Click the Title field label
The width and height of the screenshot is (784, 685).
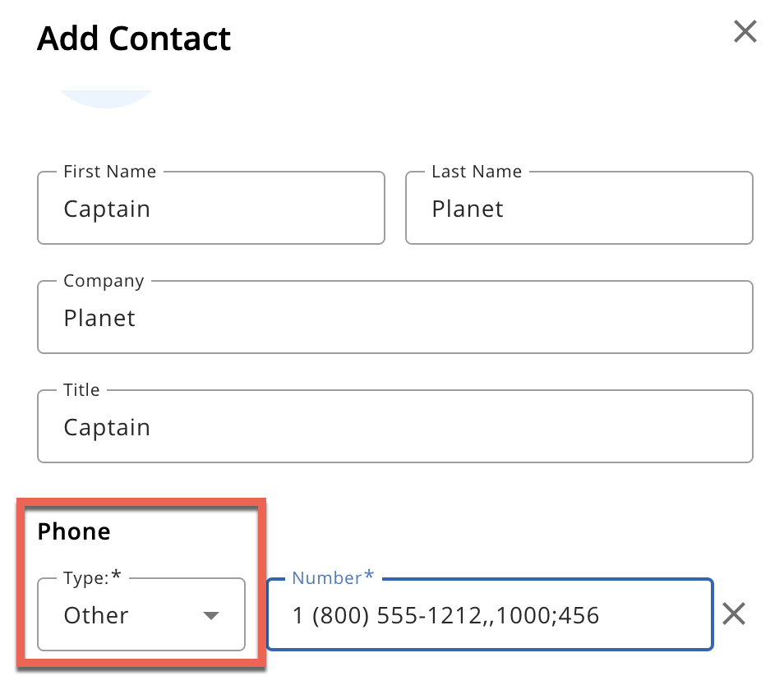[81, 390]
